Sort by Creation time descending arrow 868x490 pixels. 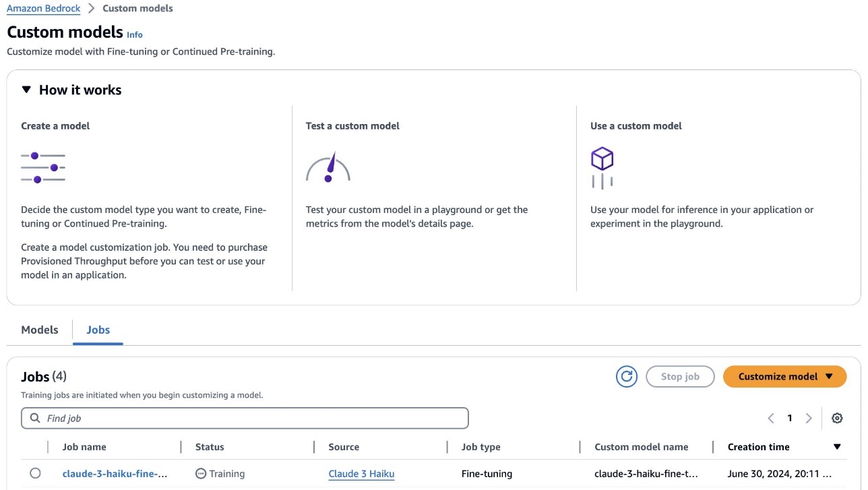[x=837, y=447]
